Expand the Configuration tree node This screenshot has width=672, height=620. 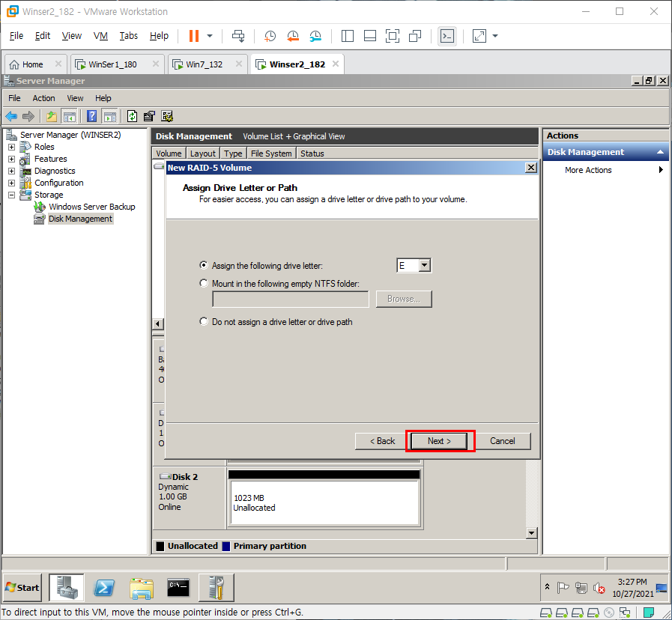[x=11, y=183]
